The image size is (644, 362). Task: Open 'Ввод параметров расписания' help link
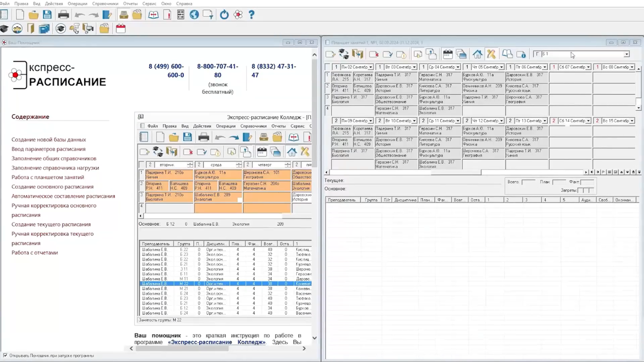click(48, 149)
